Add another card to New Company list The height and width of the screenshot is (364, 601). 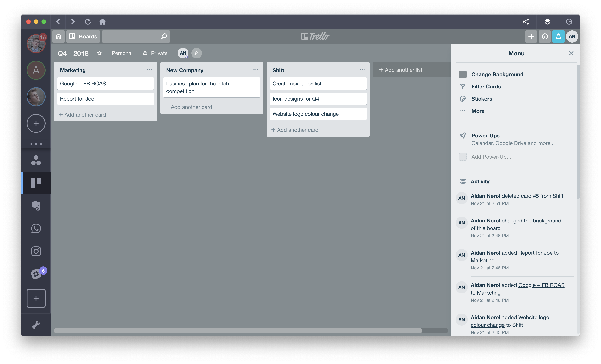189,107
